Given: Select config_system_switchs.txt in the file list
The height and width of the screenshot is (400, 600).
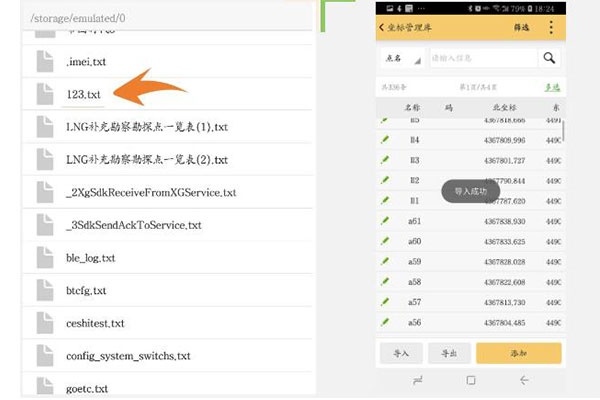Looking at the screenshot, I should click(x=128, y=356).
